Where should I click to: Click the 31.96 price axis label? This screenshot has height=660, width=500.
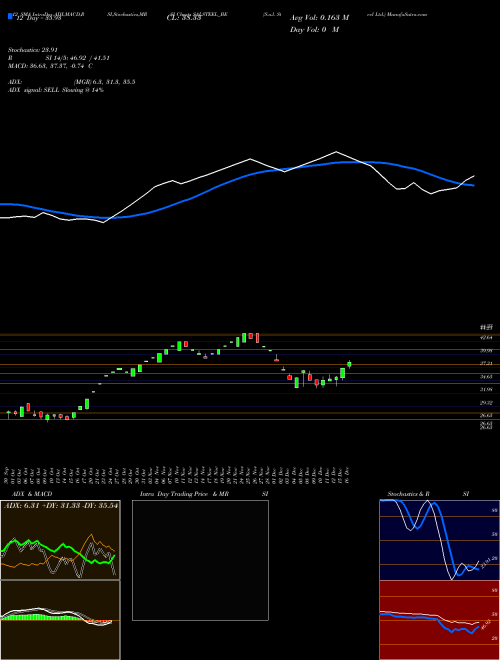pyautogui.click(x=486, y=389)
